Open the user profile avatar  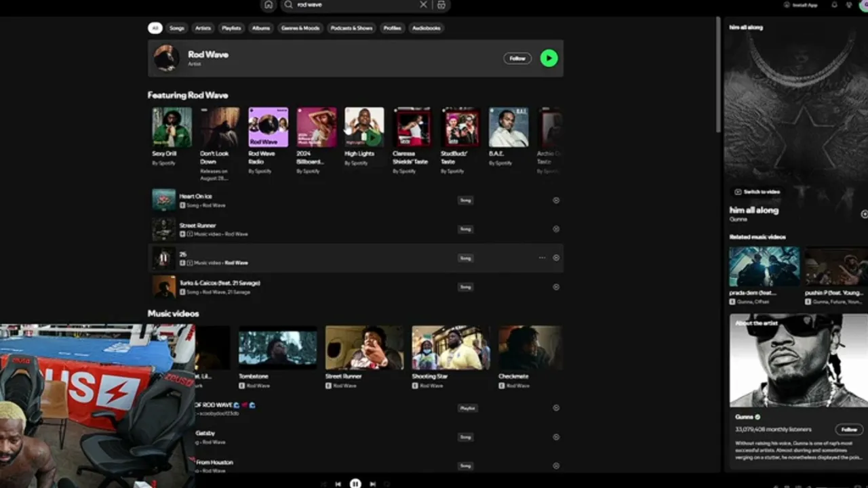[863, 5]
